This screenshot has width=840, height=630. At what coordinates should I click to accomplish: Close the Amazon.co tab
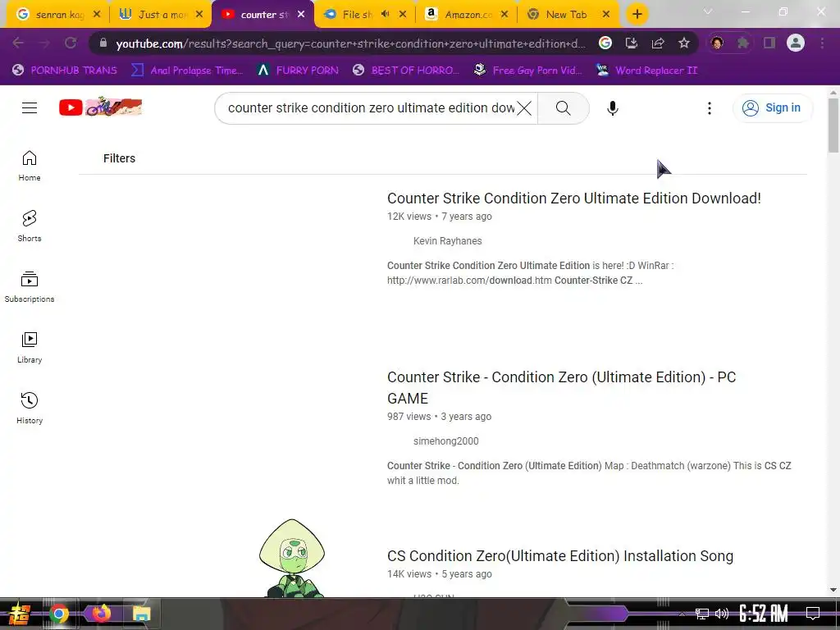[x=504, y=15]
